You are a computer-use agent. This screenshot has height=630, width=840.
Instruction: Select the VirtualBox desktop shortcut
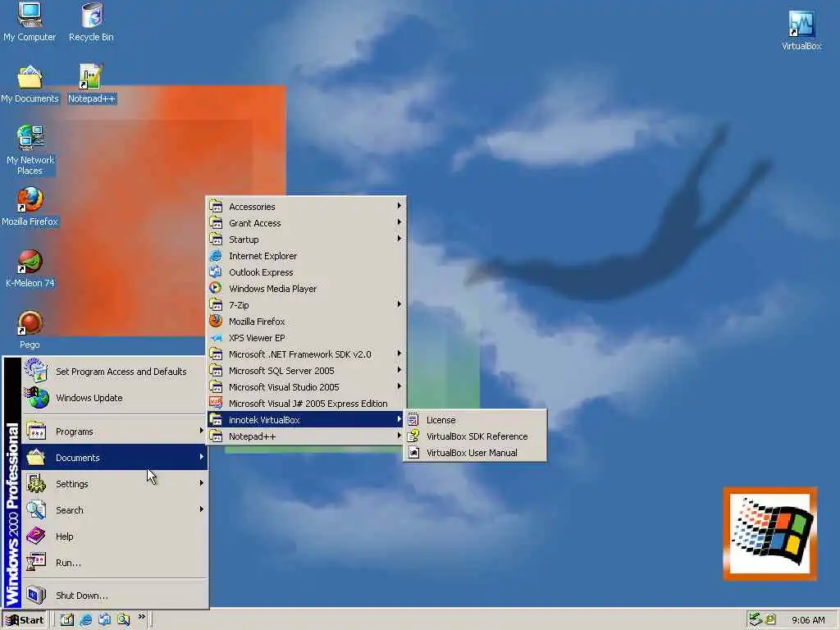coord(801,30)
